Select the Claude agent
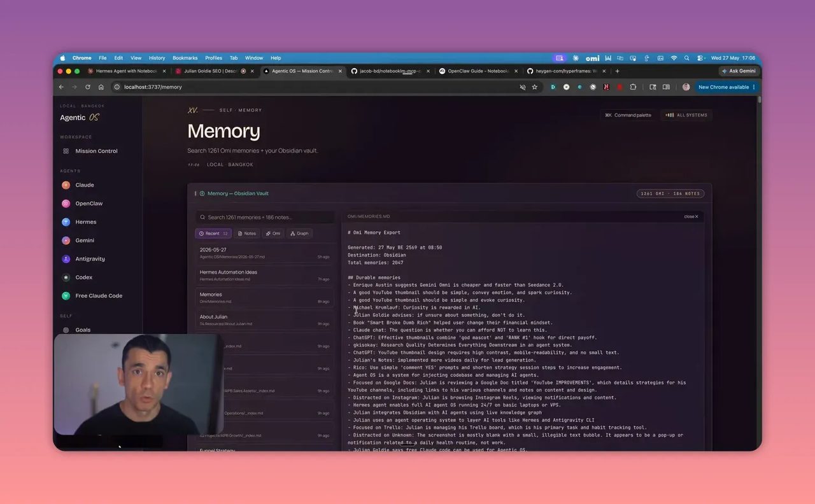 click(78, 185)
